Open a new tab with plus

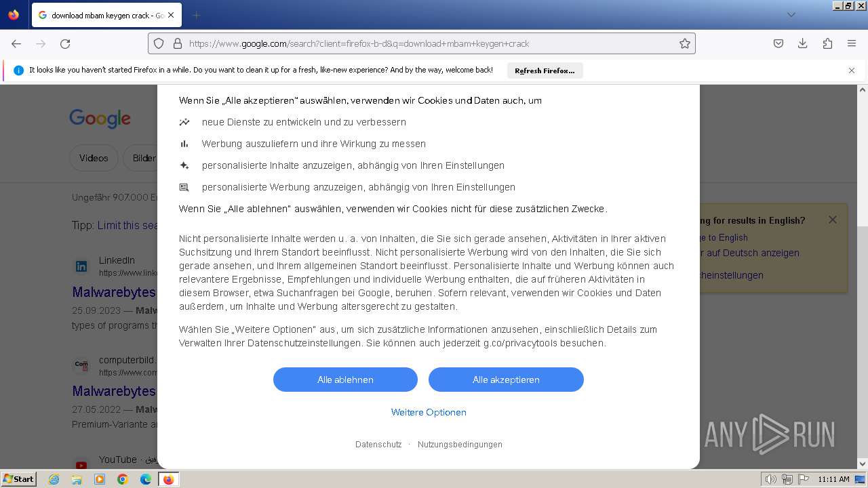[x=196, y=15]
